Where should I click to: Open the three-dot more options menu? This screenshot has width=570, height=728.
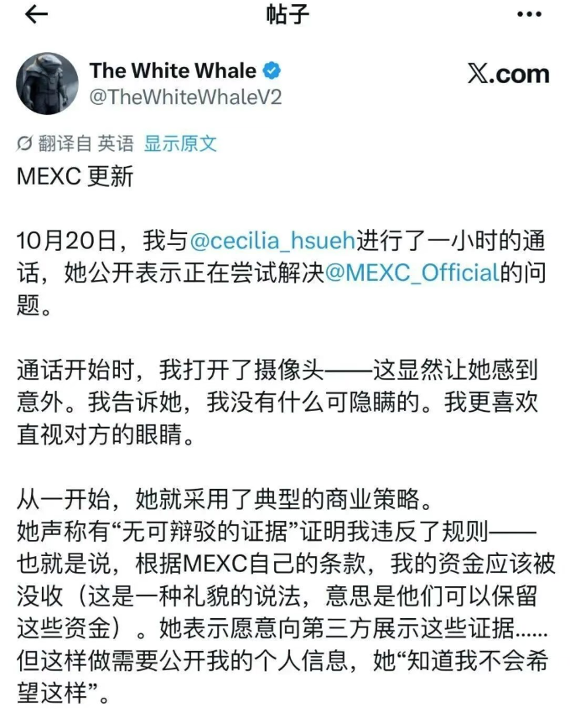tap(529, 14)
